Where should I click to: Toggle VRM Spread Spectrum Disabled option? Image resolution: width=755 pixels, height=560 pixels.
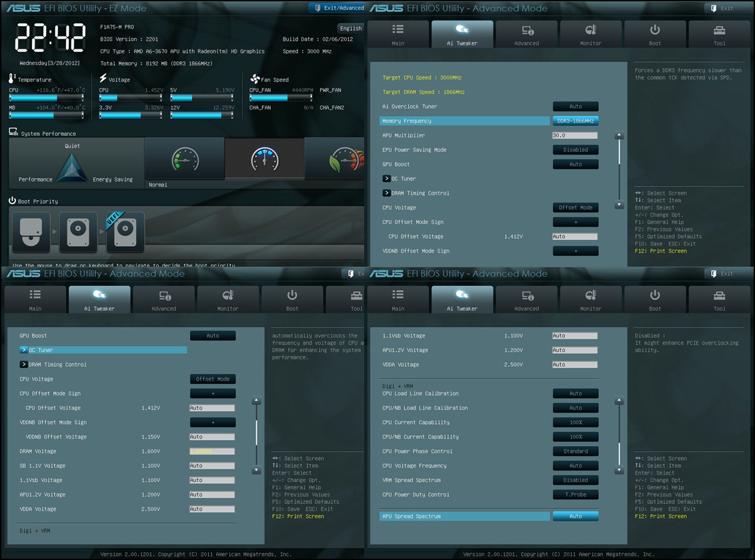tap(576, 479)
